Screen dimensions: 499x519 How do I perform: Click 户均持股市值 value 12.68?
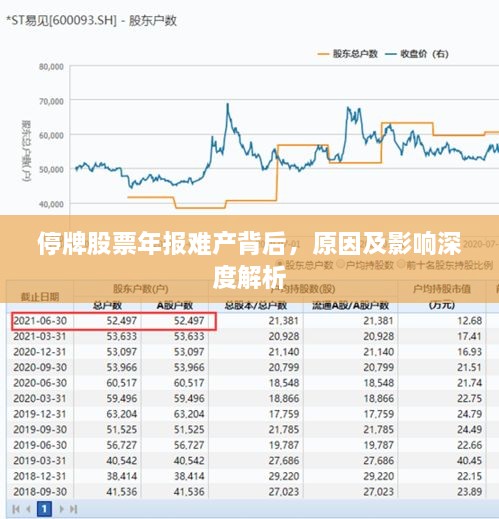point(469,321)
